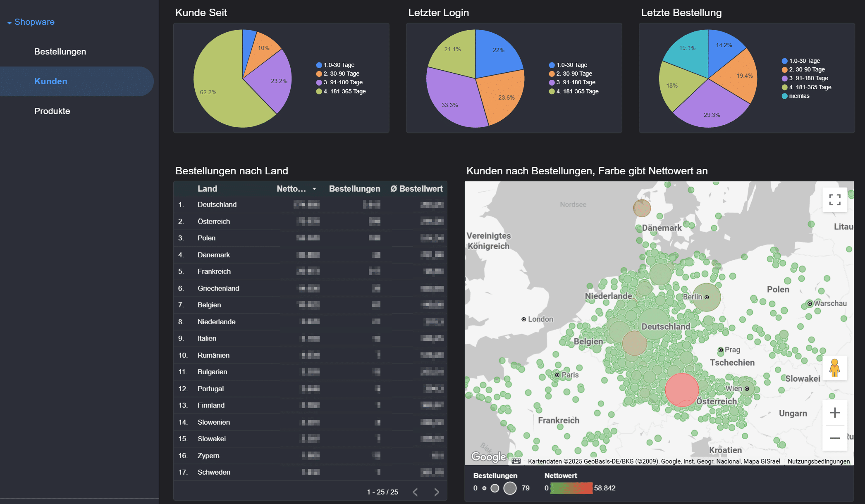Image resolution: width=865 pixels, height=504 pixels.
Task: Click the Nettowert color gradient legend
Action: 571,488
